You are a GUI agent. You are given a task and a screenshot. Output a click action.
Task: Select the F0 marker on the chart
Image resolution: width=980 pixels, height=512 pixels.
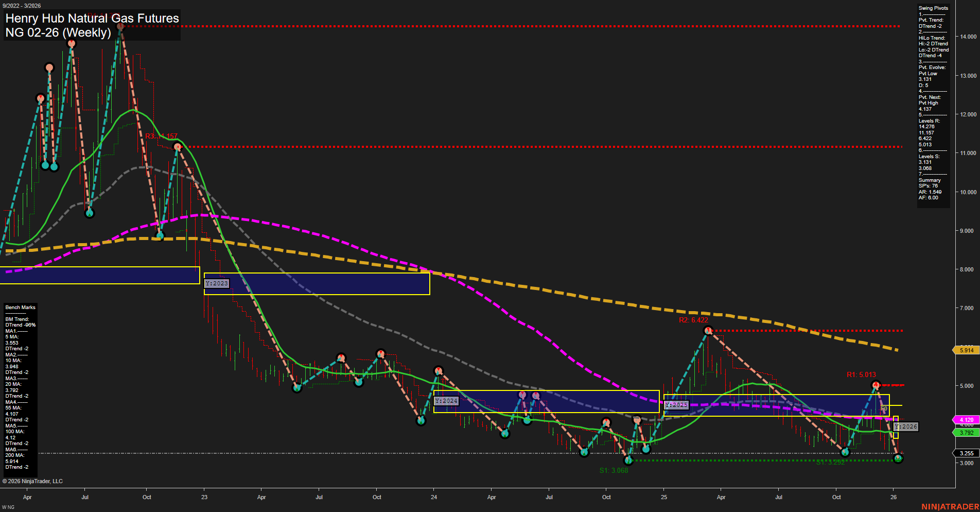tap(883, 407)
